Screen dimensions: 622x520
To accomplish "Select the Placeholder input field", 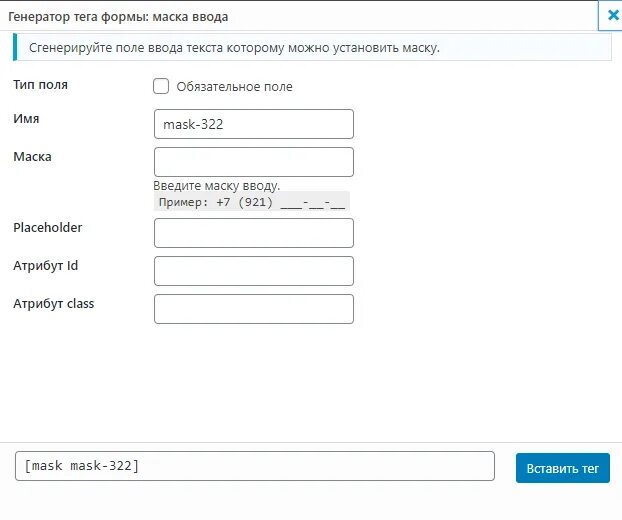I will [253, 233].
